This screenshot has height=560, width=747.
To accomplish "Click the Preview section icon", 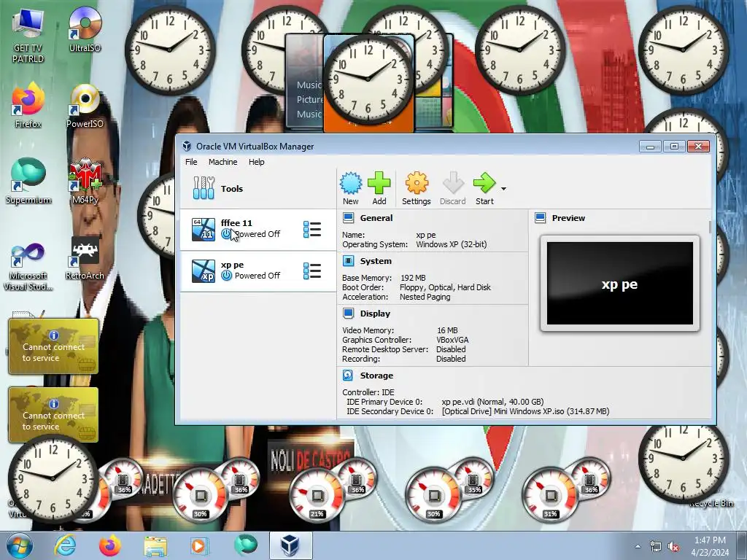I will pyautogui.click(x=540, y=218).
